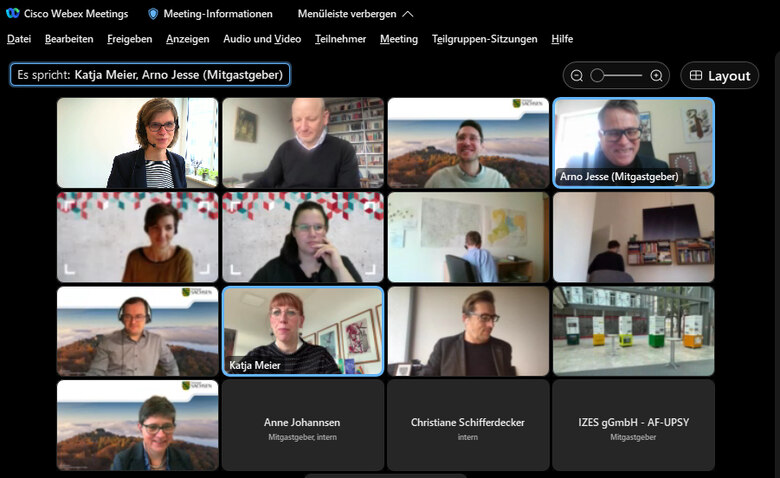
Task: Click the zoom out magnifier icon
Action: [577, 76]
